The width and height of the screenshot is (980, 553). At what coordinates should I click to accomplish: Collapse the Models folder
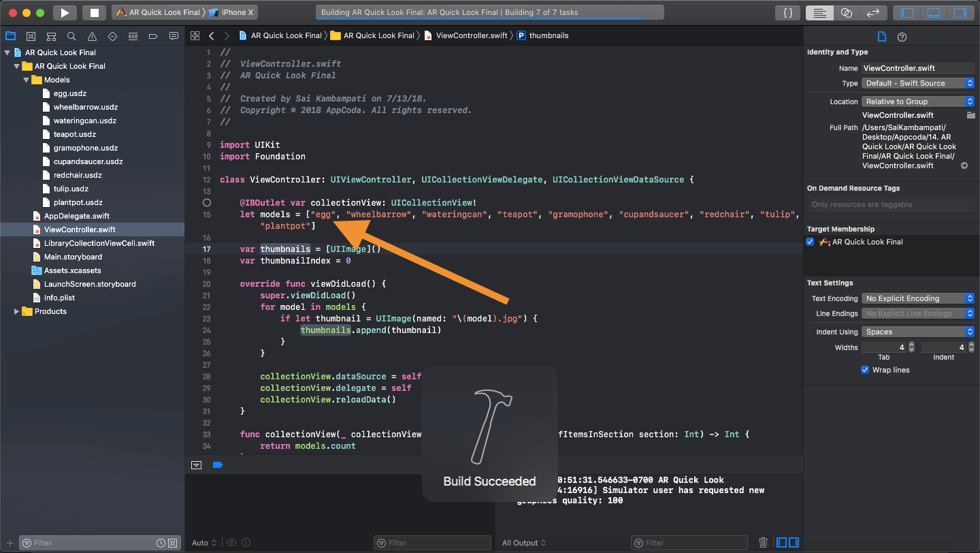(27, 80)
